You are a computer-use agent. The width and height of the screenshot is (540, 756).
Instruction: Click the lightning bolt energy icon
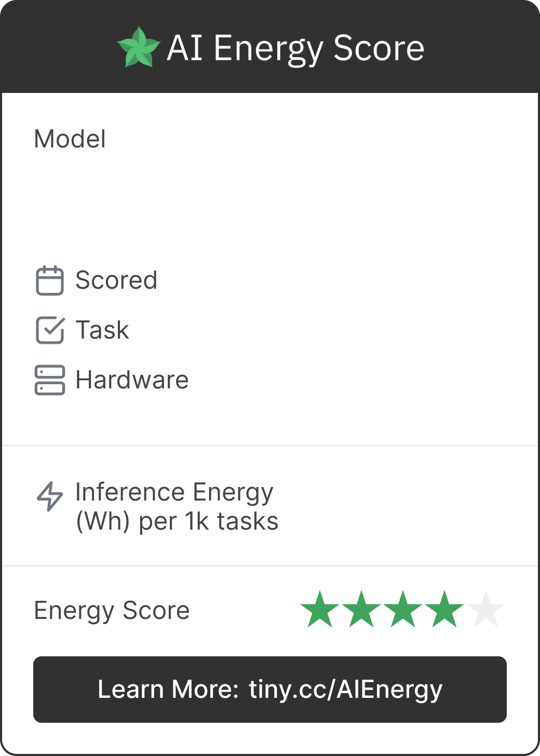pos(50,496)
